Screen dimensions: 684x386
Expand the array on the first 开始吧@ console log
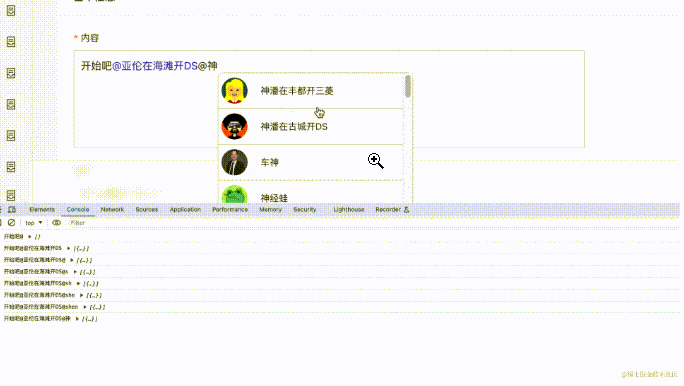tap(30, 237)
